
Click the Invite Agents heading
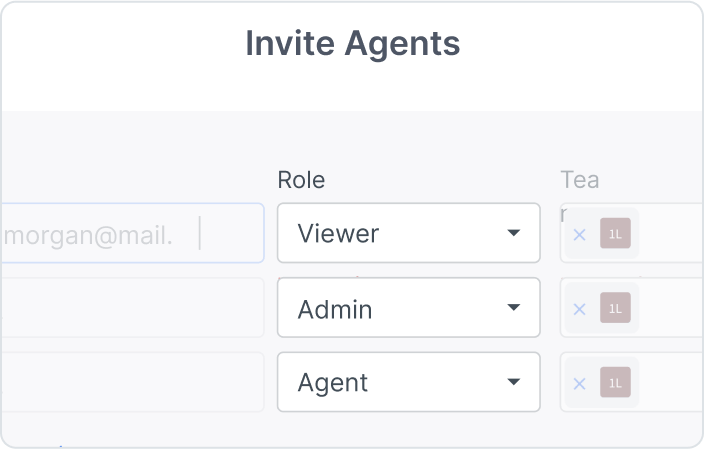pyautogui.click(x=352, y=44)
